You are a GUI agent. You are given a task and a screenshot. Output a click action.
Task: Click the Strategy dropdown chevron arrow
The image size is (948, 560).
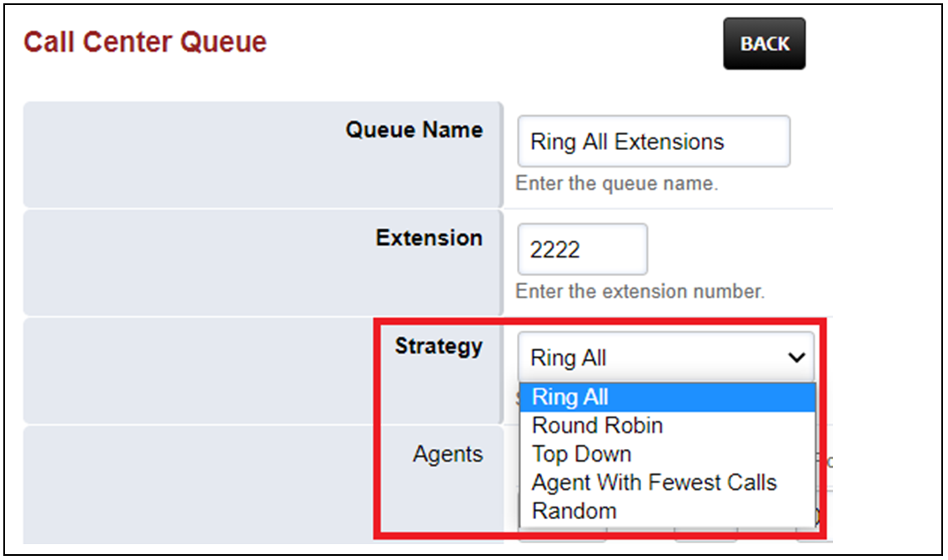[x=797, y=357]
